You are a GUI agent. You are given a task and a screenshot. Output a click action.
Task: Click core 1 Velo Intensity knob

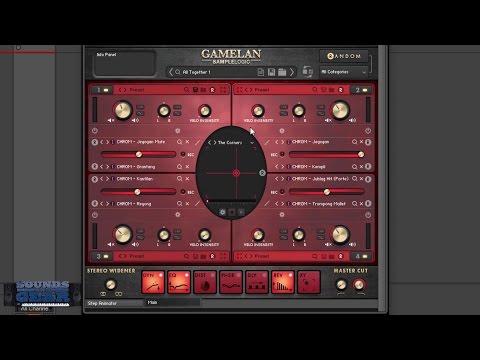[205, 110]
